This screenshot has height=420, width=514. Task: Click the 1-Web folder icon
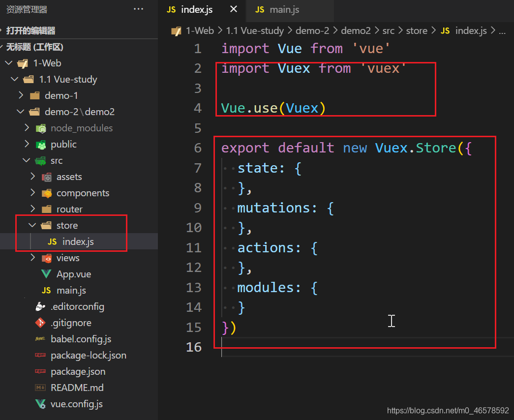tap(23, 63)
